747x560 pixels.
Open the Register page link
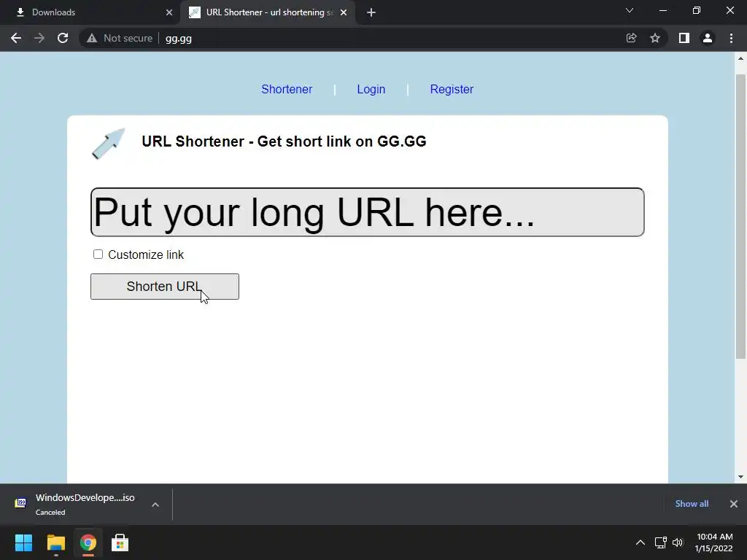click(452, 89)
